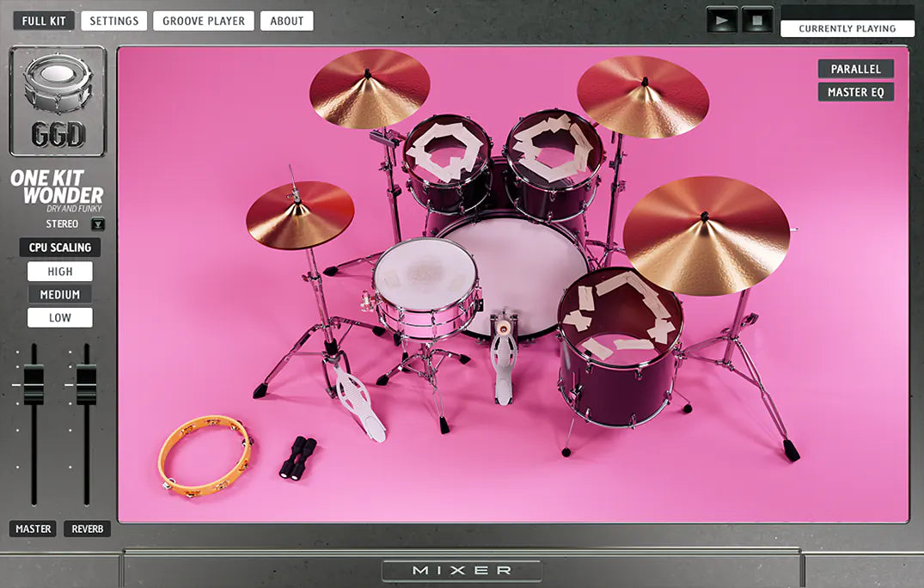Switch to the Groove Player tab
This screenshot has height=588, width=924.
(x=204, y=21)
